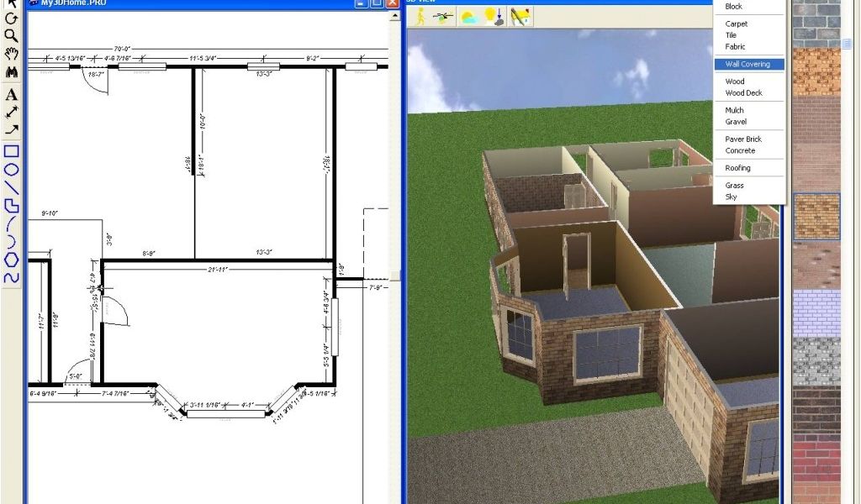Open the sun and cloud sky settings
The image size is (861, 504).
click(x=468, y=17)
